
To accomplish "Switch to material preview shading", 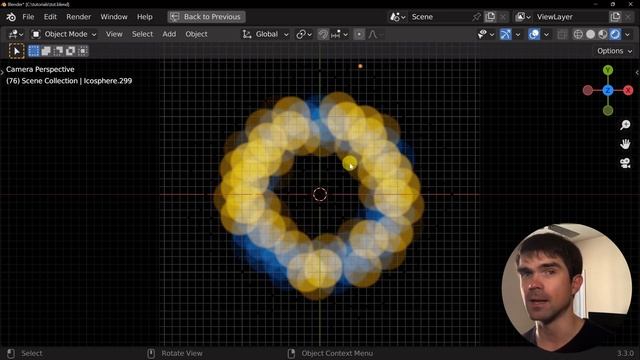I will (602, 34).
